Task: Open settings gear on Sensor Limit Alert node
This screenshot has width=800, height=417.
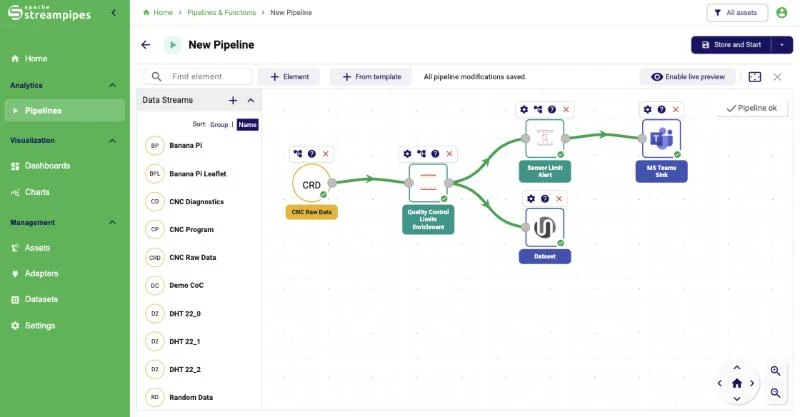Action: point(524,109)
